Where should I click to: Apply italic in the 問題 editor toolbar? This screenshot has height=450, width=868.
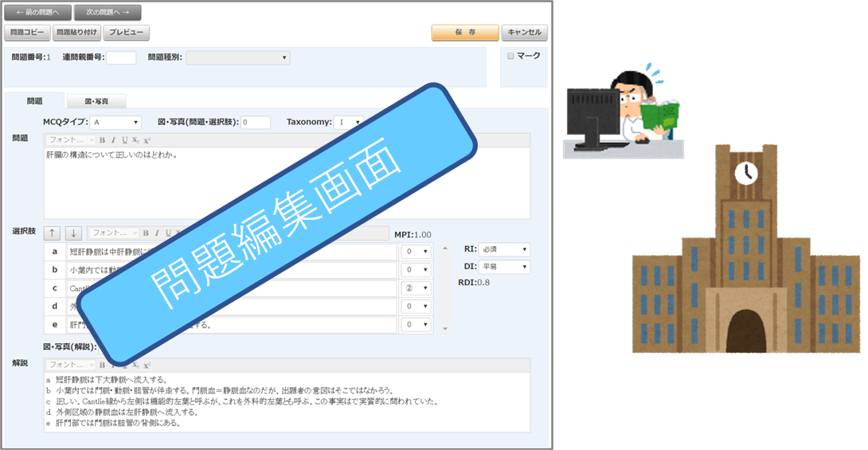click(x=113, y=140)
